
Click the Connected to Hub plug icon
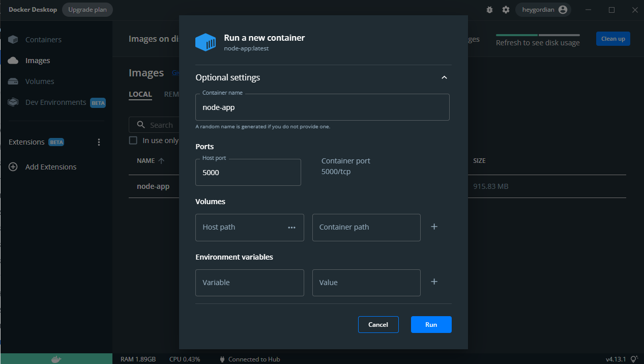222,359
